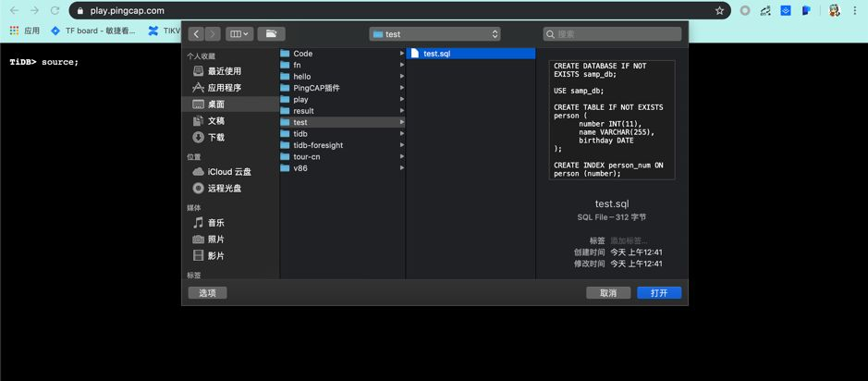Click the gray circle extension icon

[746, 10]
